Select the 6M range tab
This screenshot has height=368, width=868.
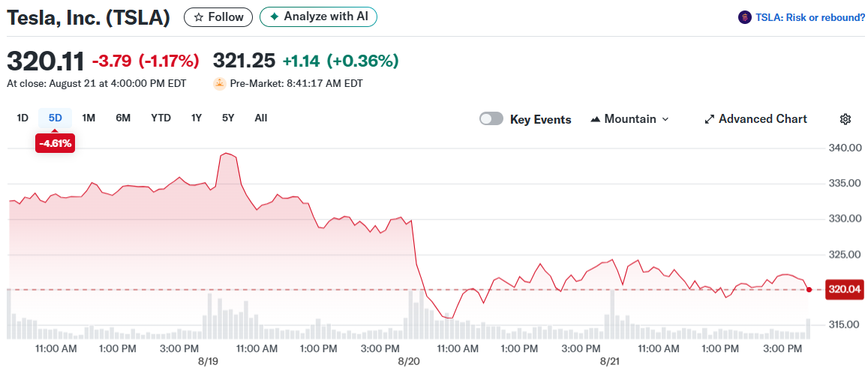(123, 118)
